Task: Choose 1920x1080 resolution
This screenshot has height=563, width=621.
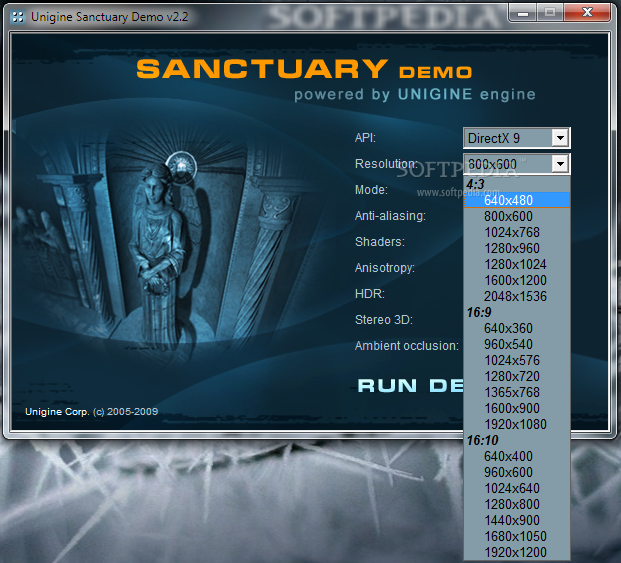Action: pos(517,424)
